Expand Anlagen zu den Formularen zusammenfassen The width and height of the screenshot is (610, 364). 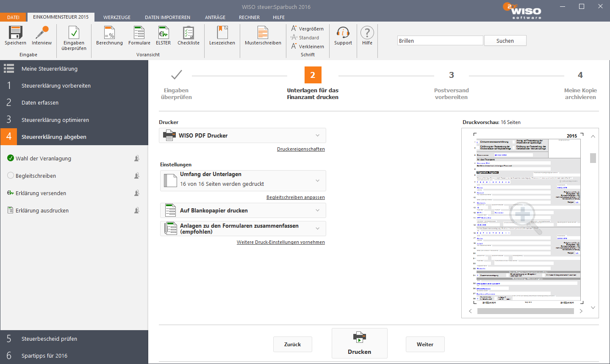(243, 229)
